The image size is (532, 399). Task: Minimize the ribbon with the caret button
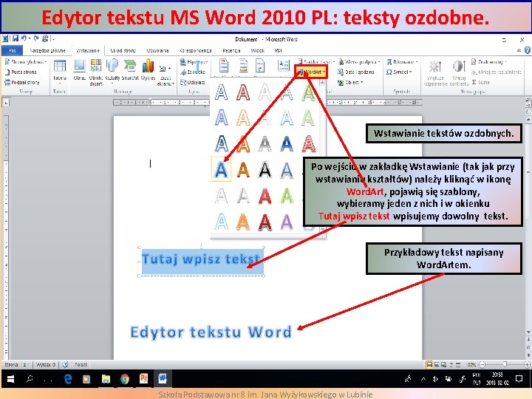(x=519, y=50)
